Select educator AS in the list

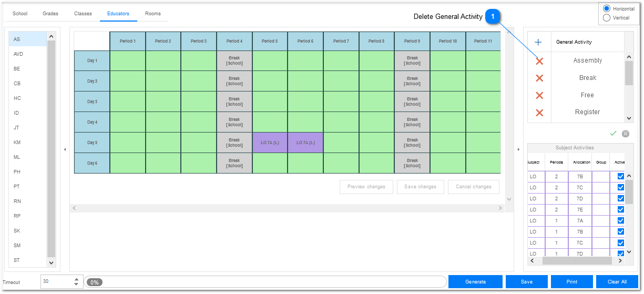(x=28, y=39)
